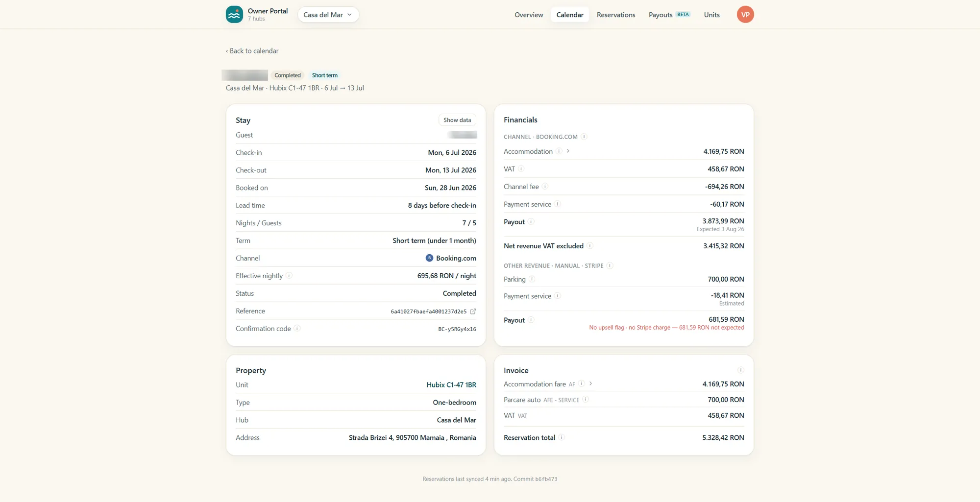Click Back to calendar link
The image size is (980, 502).
pos(252,51)
